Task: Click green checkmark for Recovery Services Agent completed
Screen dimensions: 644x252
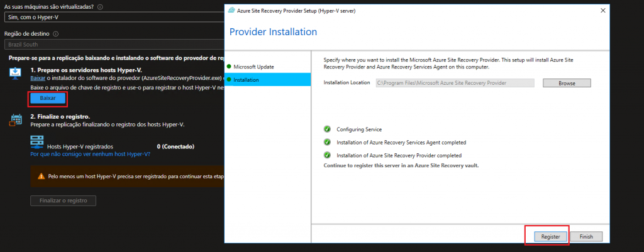Action: pos(327,142)
